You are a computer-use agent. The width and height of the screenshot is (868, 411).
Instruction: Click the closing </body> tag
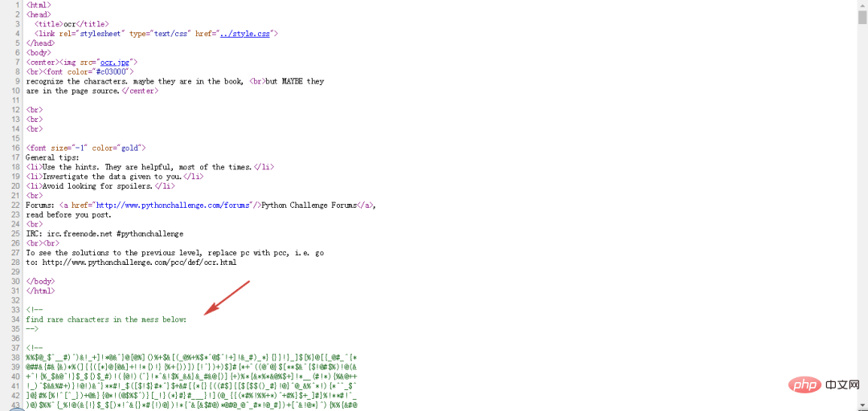(x=40, y=282)
